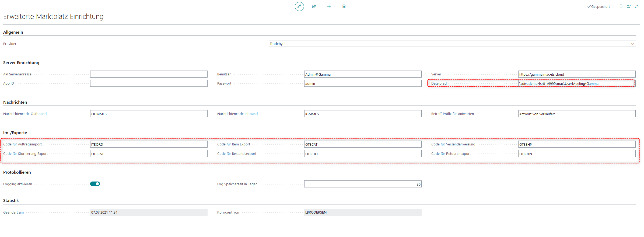Viewport: 644px width, 237px height.
Task: Click Geändert am date value
Action: click(149, 212)
